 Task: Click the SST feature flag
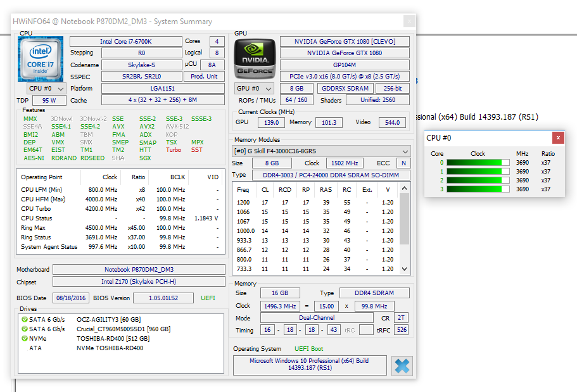point(197,150)
